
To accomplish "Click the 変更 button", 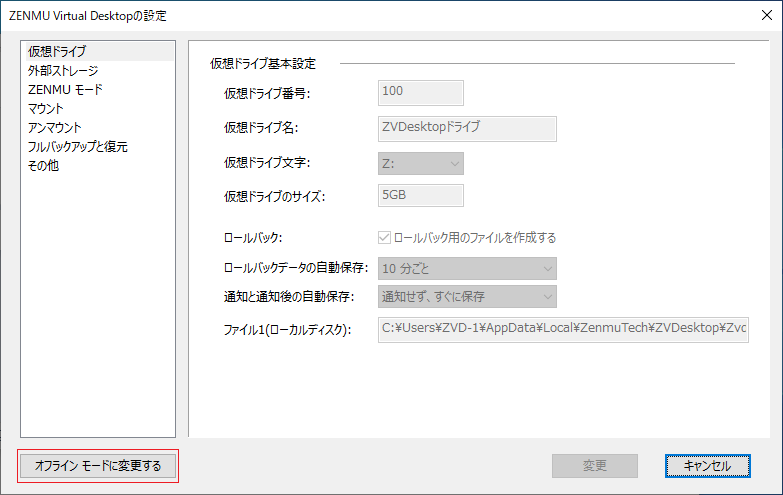I will (x=595, y=466).
